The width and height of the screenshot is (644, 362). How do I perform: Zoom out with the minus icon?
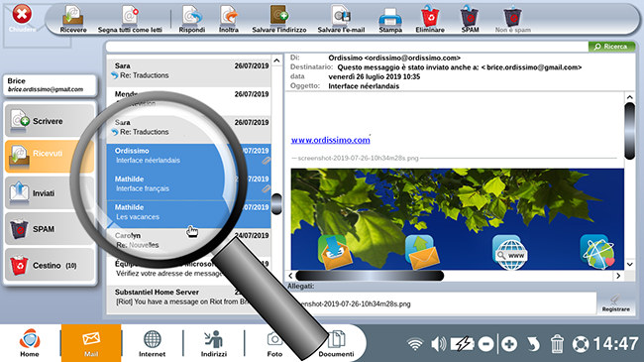[x=485, y=344]
